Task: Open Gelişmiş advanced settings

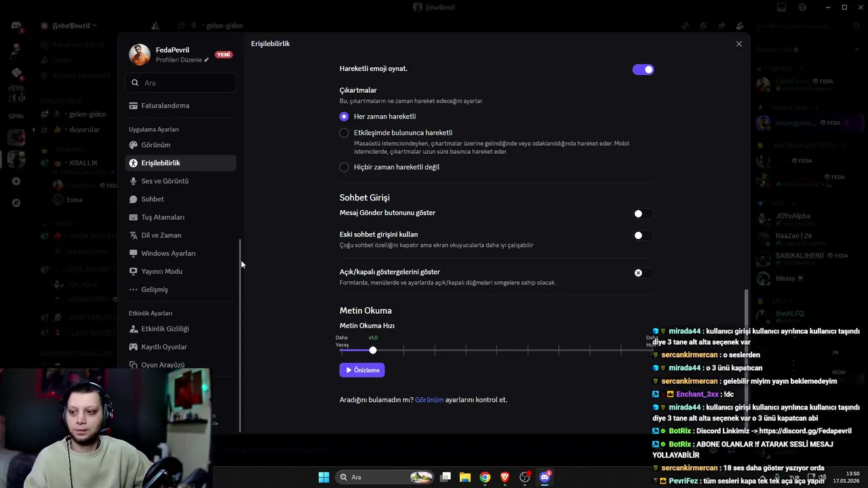Action: (x=180, y=289)
